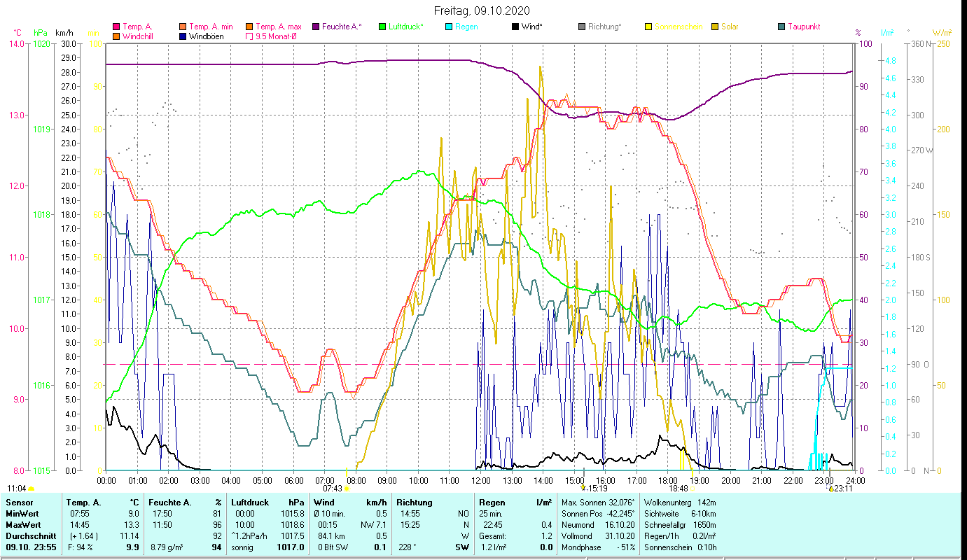
Task: Click the gray Richtung* legend swatch
Action: (582, 27)
